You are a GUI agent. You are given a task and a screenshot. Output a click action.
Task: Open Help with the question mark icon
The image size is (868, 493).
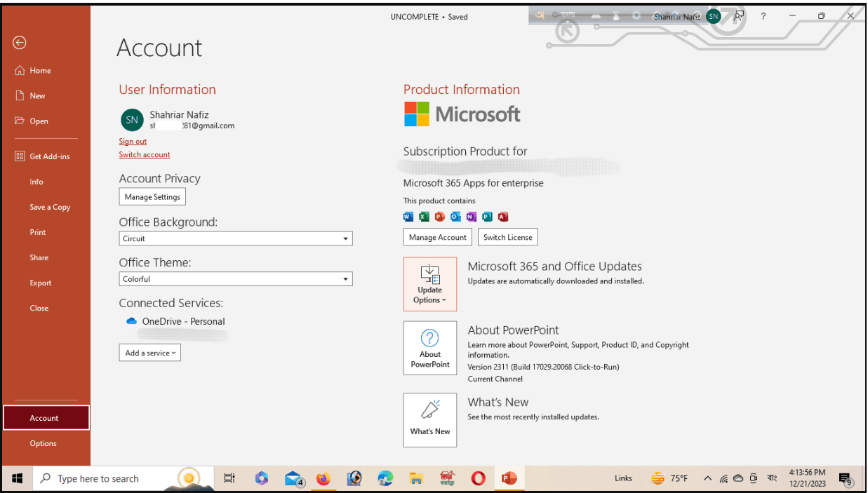(763, 16)
